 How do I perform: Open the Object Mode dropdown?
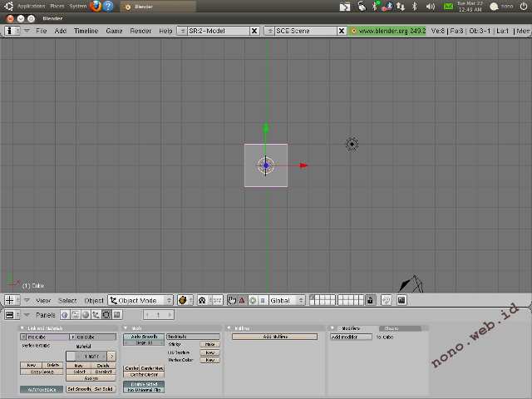140,300
